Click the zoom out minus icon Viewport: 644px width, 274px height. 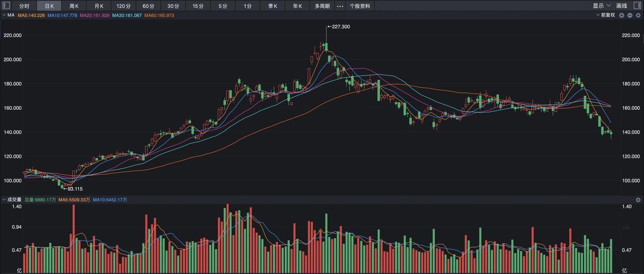630,16
